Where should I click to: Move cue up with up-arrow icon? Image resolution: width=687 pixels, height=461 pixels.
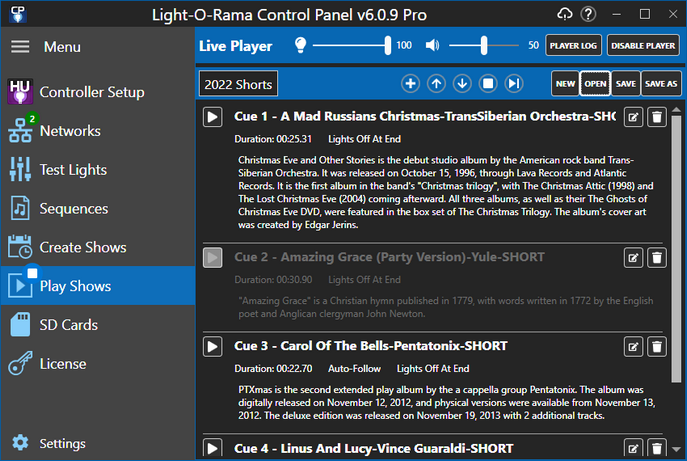click(436, 83)
